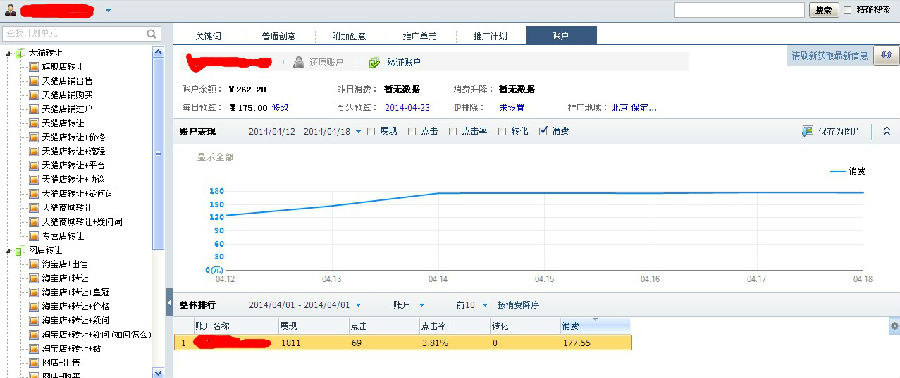The width and height of the screenshot is (900, 378).
Task: Open the 关键词 tab
Action: coord(208,36)
